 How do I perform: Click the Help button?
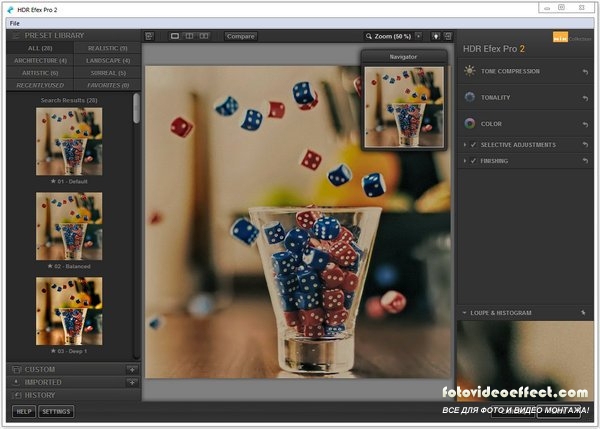point(24,411)
